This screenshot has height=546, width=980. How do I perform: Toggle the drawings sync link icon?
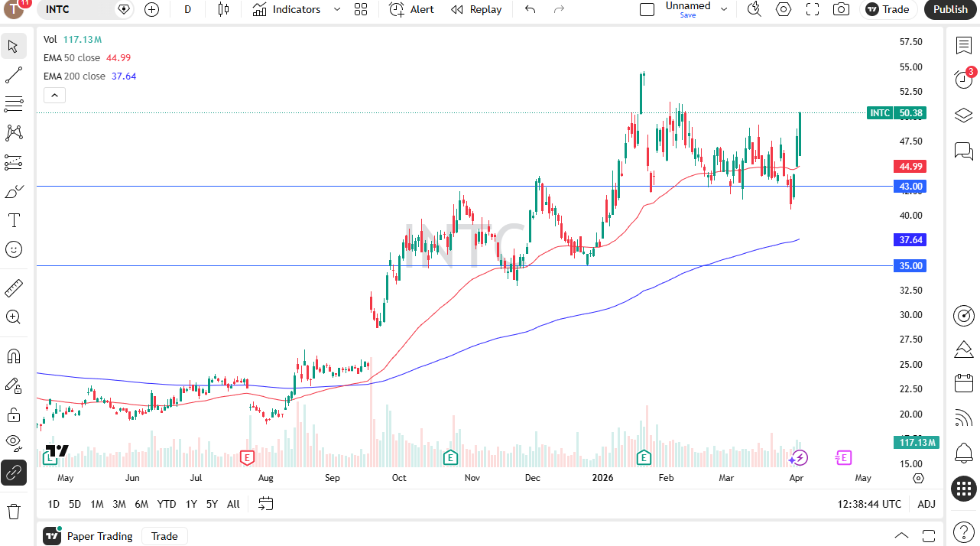click(14, 473)
